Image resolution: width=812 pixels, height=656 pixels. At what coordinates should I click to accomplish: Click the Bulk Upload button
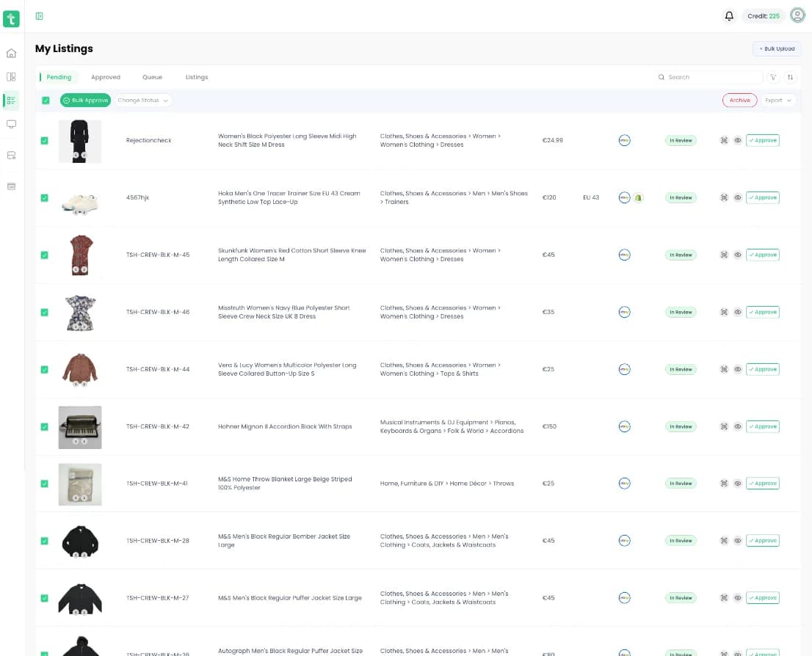click(777, 48)
